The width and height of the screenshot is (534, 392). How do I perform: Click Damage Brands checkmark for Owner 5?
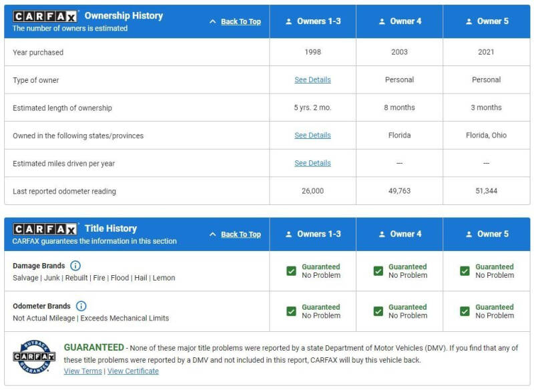pyautogui.click(x=465, y=270)
